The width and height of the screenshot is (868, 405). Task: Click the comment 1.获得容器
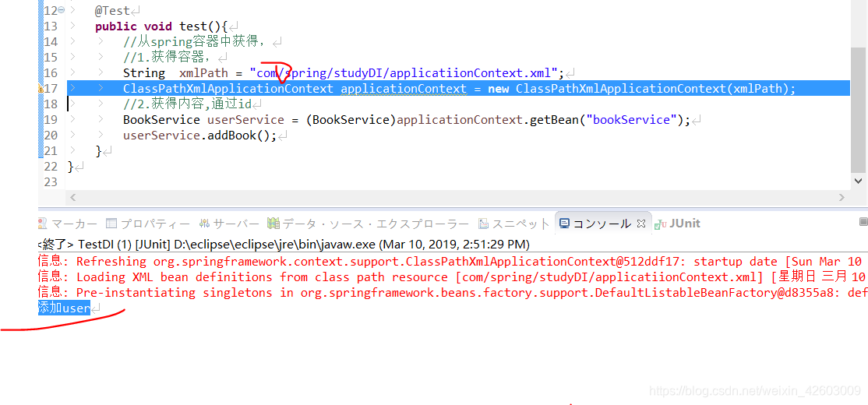click(168, 57)
